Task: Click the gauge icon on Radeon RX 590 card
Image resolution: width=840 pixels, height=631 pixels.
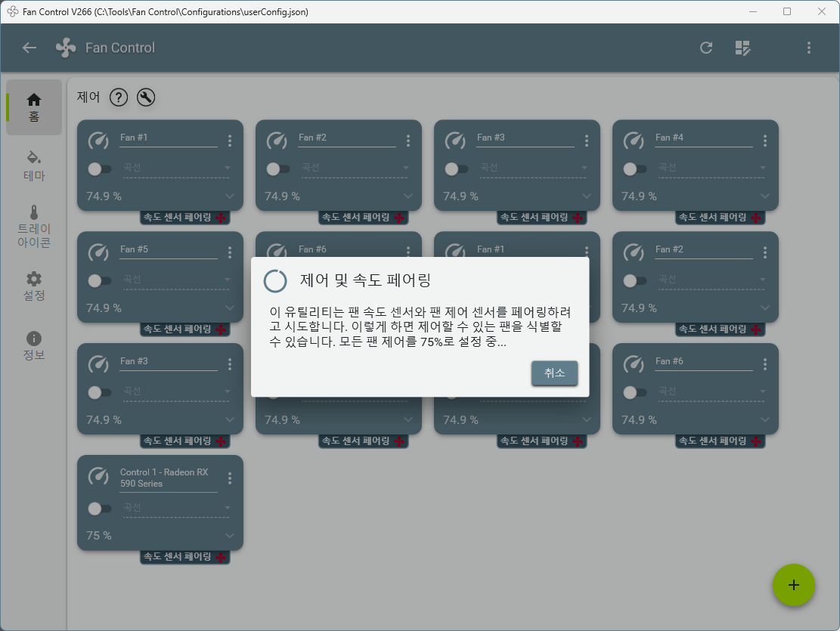Action: pyautogui.click(x=98, y=475)
